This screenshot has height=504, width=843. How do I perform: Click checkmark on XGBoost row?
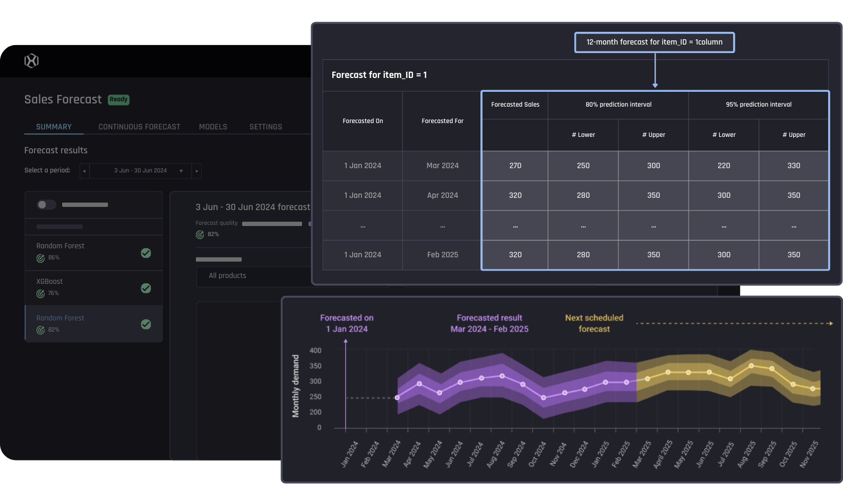click(146, 288)
